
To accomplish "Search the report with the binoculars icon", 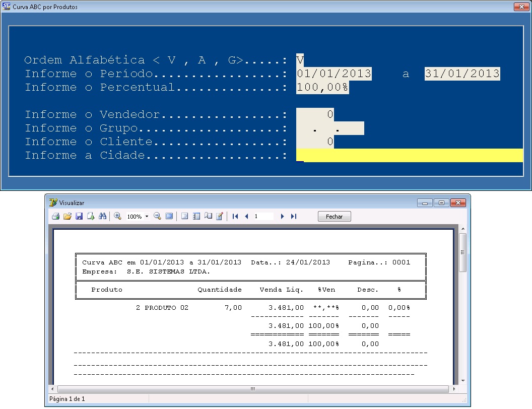I will tap(103, 216).
